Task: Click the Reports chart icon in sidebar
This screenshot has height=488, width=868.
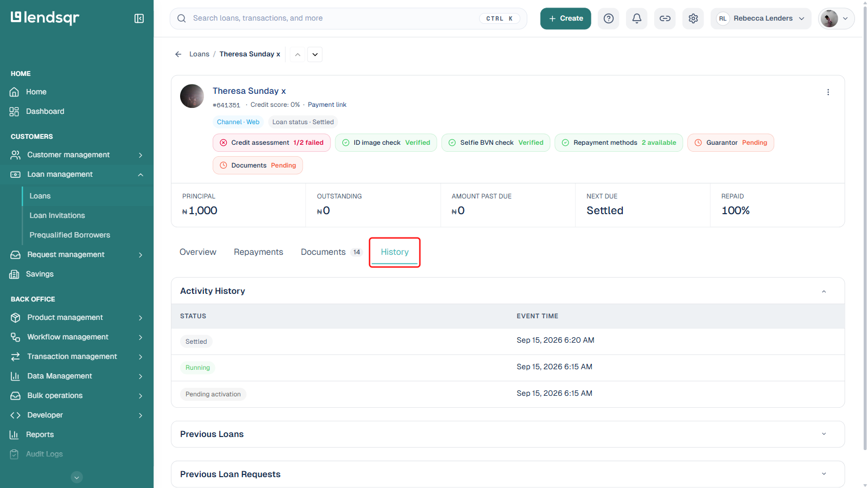Action: point(15,435)
